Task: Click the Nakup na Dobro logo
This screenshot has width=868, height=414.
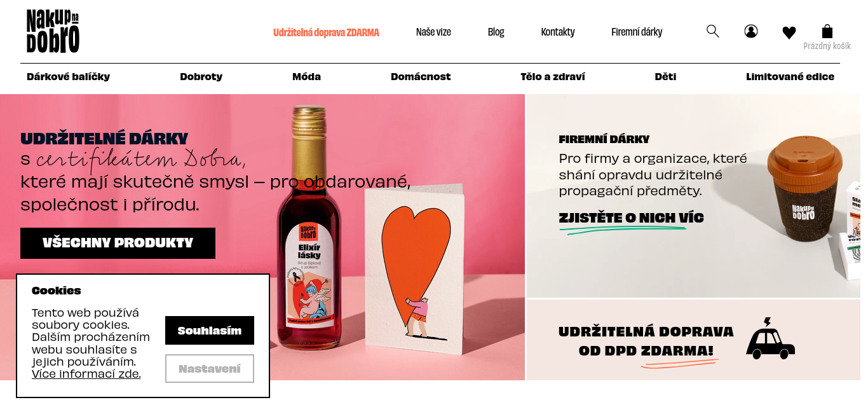Action: tap(53, 31)
